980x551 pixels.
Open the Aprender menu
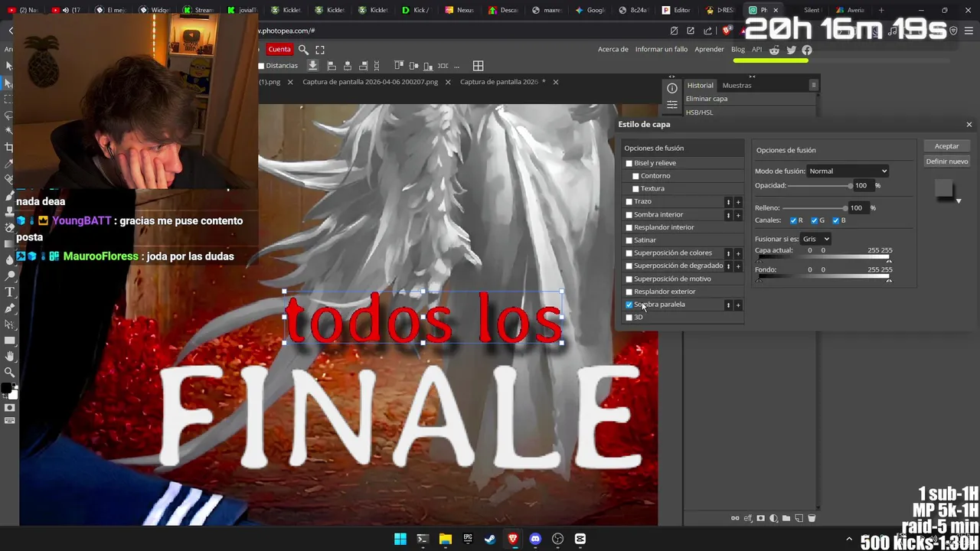pos(709,50)
